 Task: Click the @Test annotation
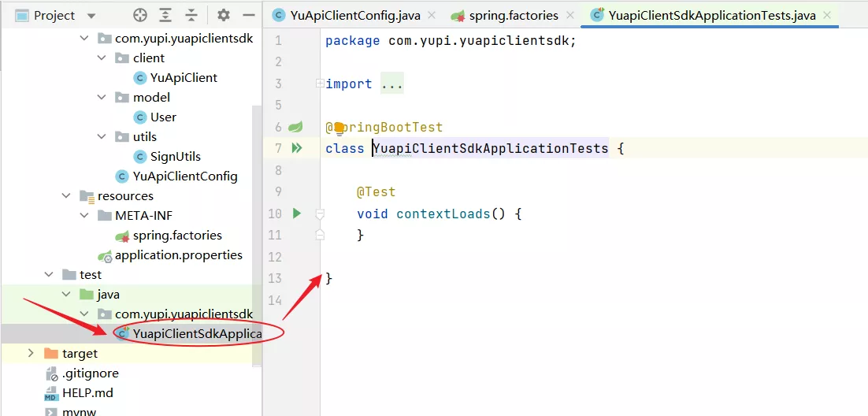pos(376,192)
